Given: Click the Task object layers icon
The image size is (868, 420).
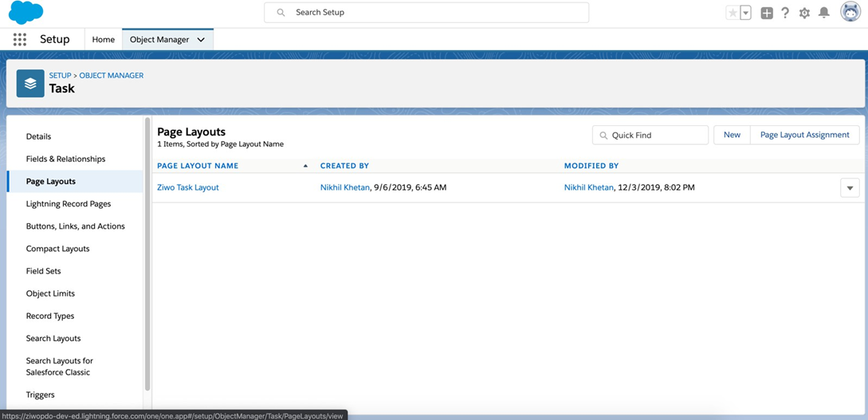Looking at the screenshot, I should [30, 84].
